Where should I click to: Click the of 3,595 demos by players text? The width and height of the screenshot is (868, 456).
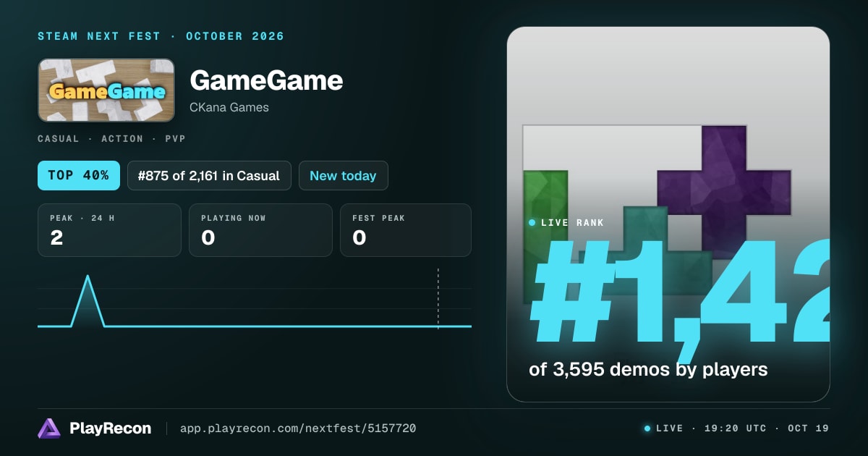(648, 369)
